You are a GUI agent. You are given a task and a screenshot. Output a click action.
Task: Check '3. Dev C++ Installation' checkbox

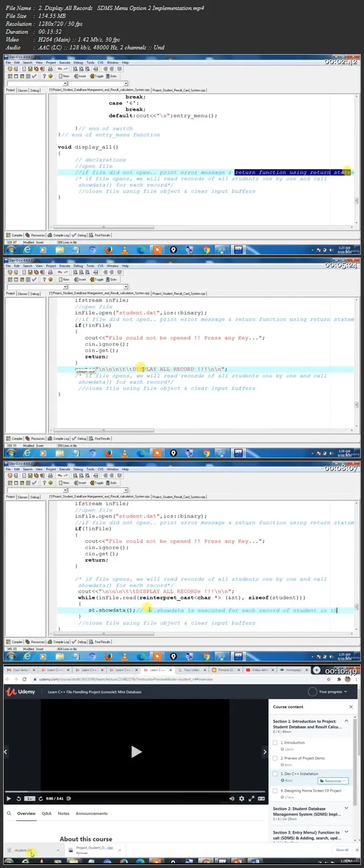[x=275, y=774]
